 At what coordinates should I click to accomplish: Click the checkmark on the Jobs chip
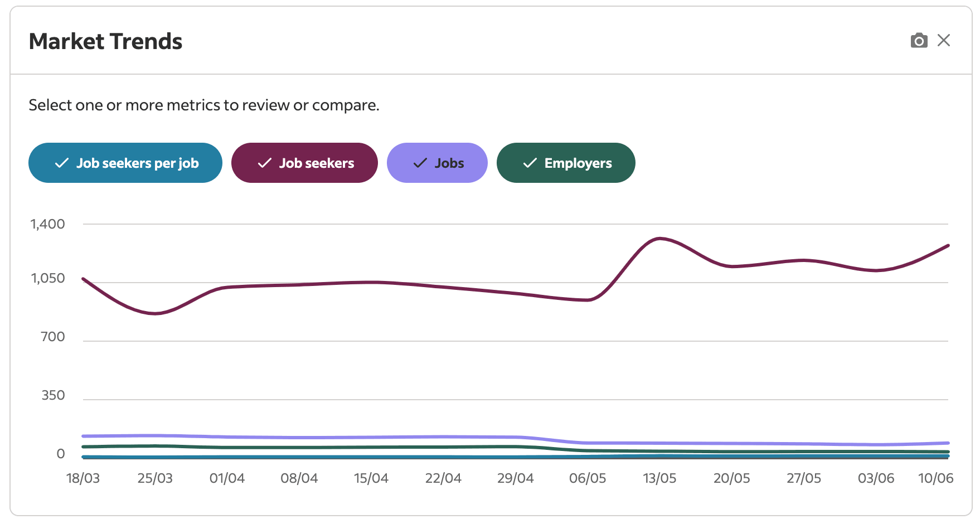(x=420, y=163)
